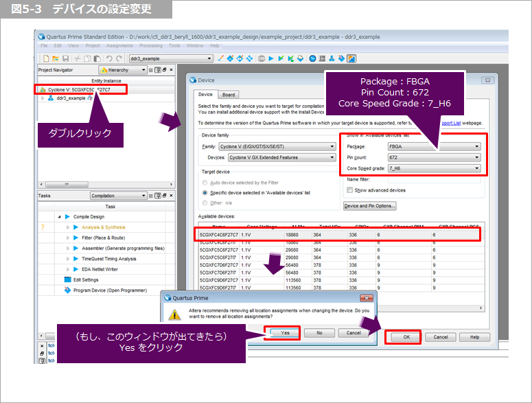Image resolution: width=532 pixels, height=403 pixels.
Task: Switch to the Board tab
Action: click(x=229, y=95)
